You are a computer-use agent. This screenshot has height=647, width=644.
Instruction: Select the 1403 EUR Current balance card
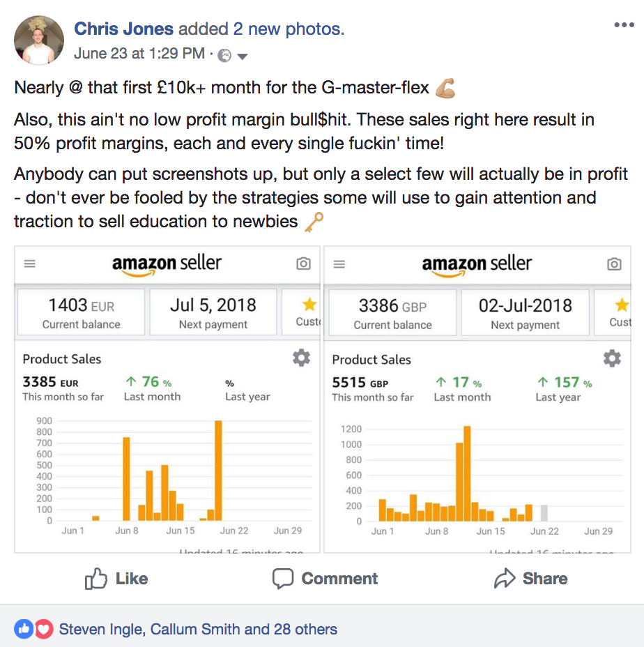(82, 312)
